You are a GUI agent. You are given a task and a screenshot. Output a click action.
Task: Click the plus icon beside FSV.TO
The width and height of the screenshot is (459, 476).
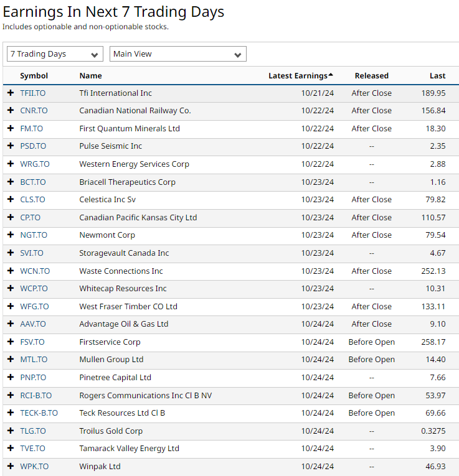tap(10, 342)
